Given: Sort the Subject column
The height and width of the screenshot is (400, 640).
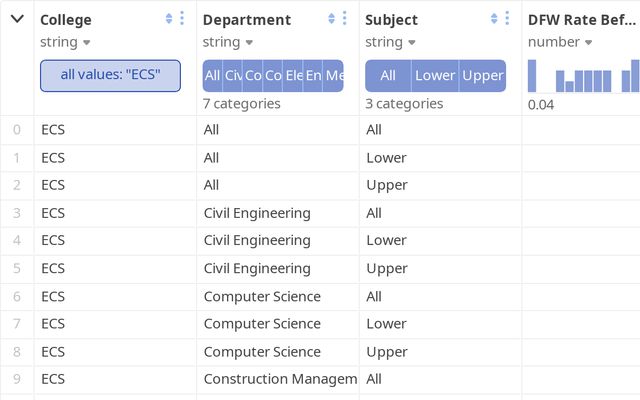Looking at the screenshot, I should [x=494, y=19].
